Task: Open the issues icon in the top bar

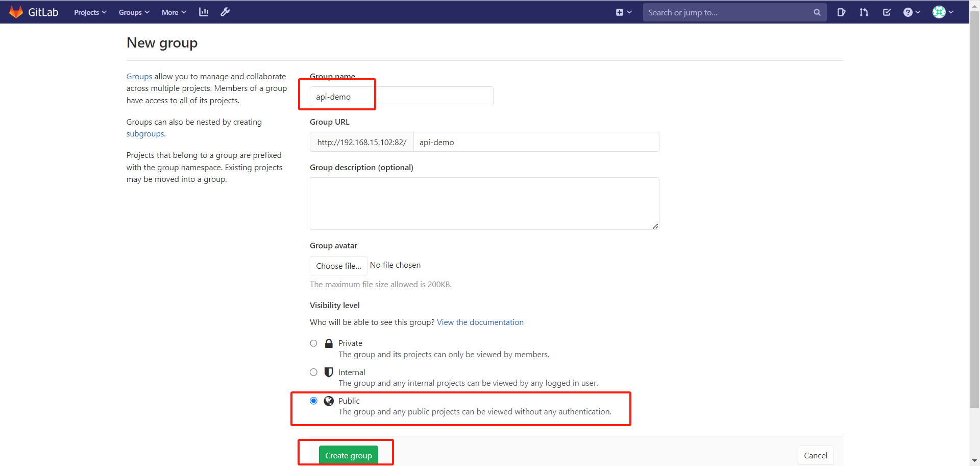Action: click(842, 12)
